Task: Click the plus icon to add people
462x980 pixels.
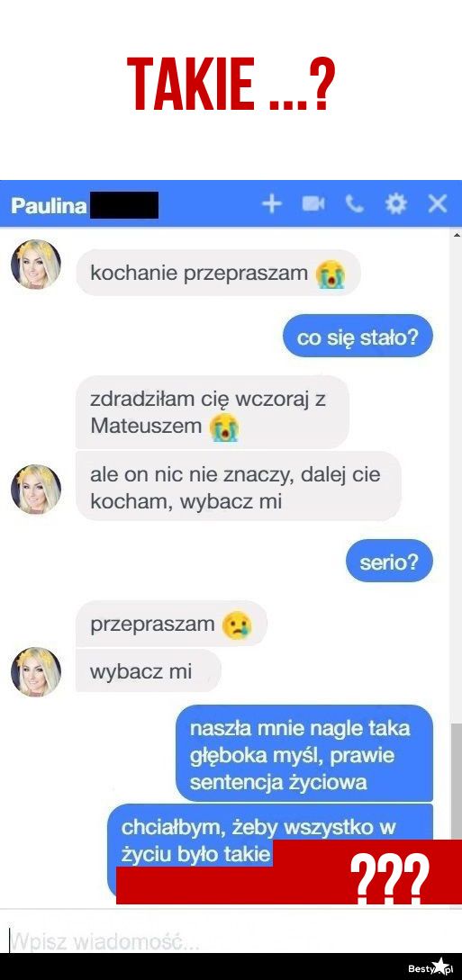Action: point(271,204)
